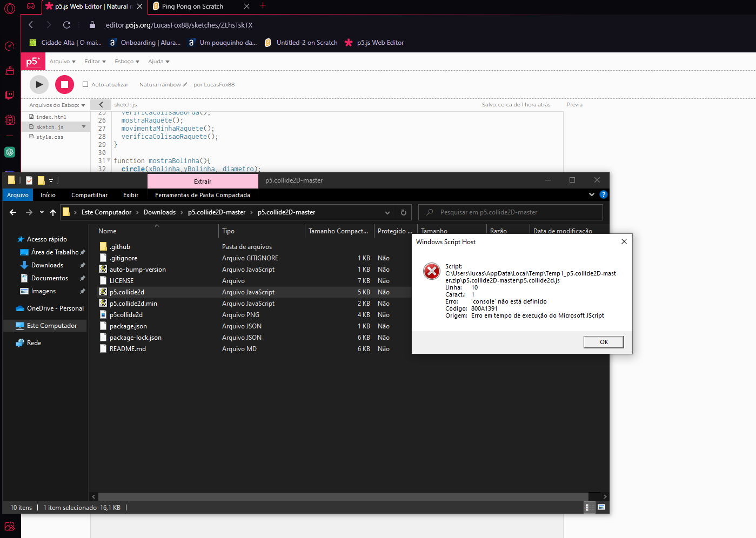Open index.html in the sketch files
Screen dimensions: 756x538
(x=51, y=117)
